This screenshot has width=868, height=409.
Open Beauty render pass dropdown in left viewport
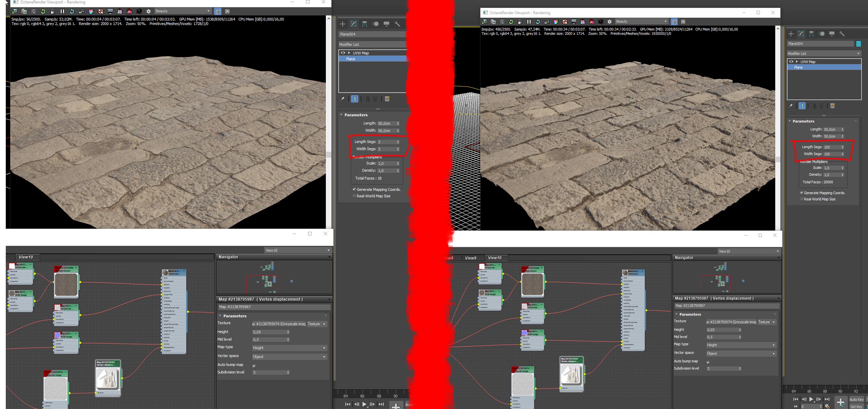182,11
